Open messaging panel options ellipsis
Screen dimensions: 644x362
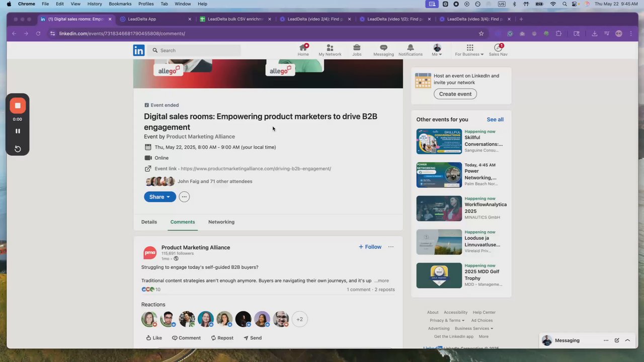click(x=606, y=340)
